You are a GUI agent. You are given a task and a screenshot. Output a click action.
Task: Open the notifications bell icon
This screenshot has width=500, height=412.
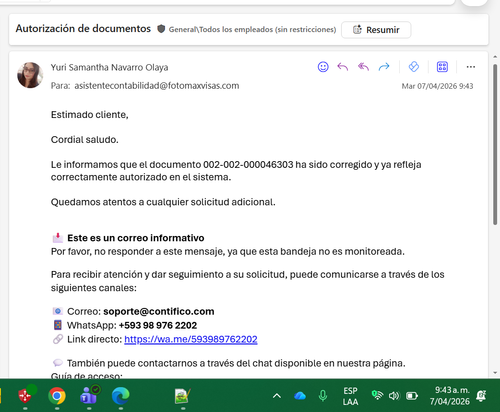[x=481, y=396]
